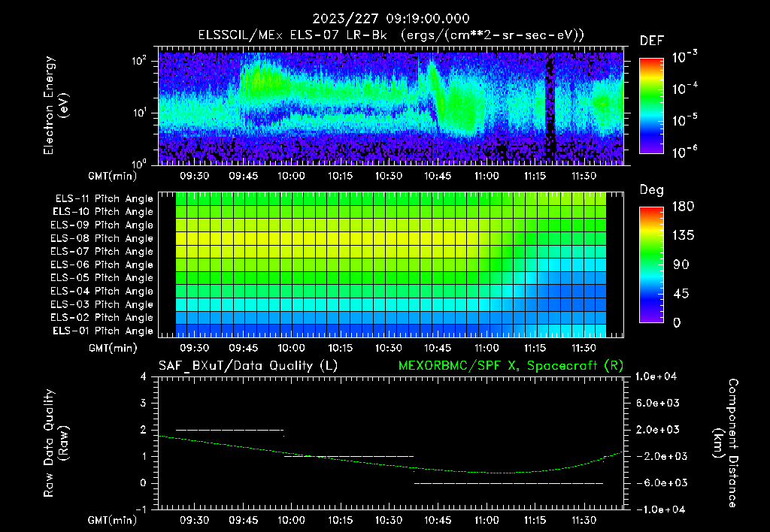This screenshot has height=532, width=770.
Task: Select the ELS-11 Pitch Angle row label
Action: (x=104, y=199)
